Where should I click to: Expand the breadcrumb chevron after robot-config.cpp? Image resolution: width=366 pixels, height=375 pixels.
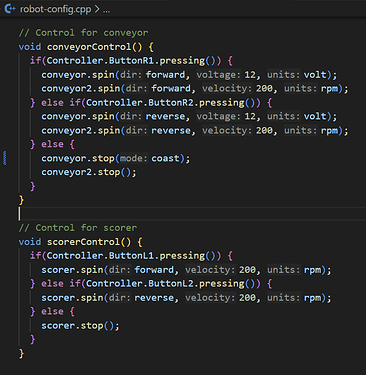tap(97, 9)
